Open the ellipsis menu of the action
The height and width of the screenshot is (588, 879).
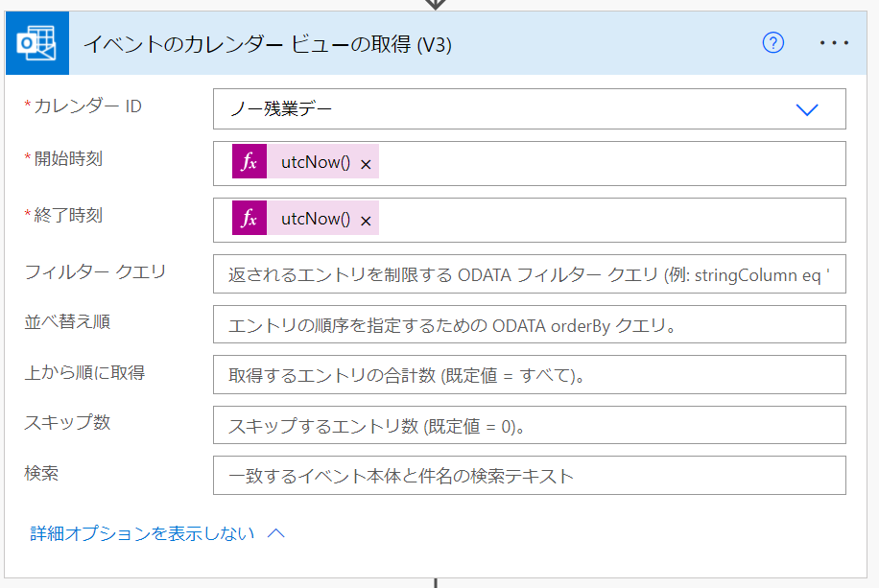pos(834,42)
